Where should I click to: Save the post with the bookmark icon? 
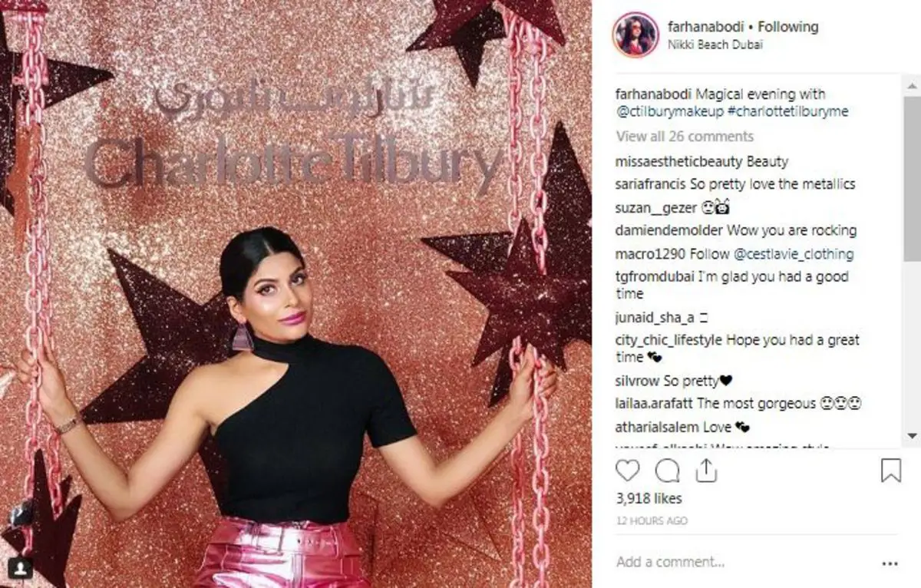click(890, 470)
